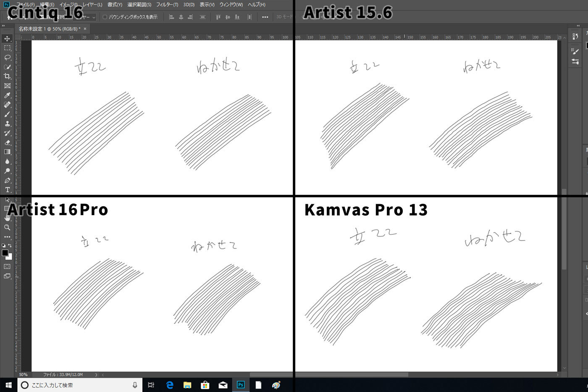The width and height of the screenshot is (588, 392).
Task: Click the horizontal scrollbar thumb
Action: [x=329, y=375]
